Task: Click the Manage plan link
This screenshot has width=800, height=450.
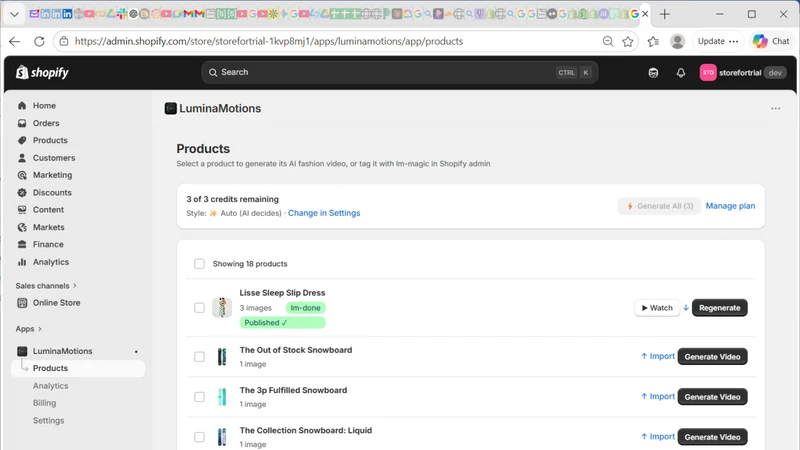Action: 730,206
